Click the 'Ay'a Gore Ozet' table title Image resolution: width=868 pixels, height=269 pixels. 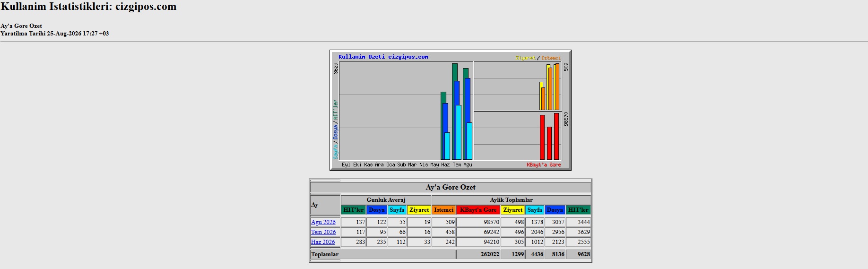pos(451,187)
